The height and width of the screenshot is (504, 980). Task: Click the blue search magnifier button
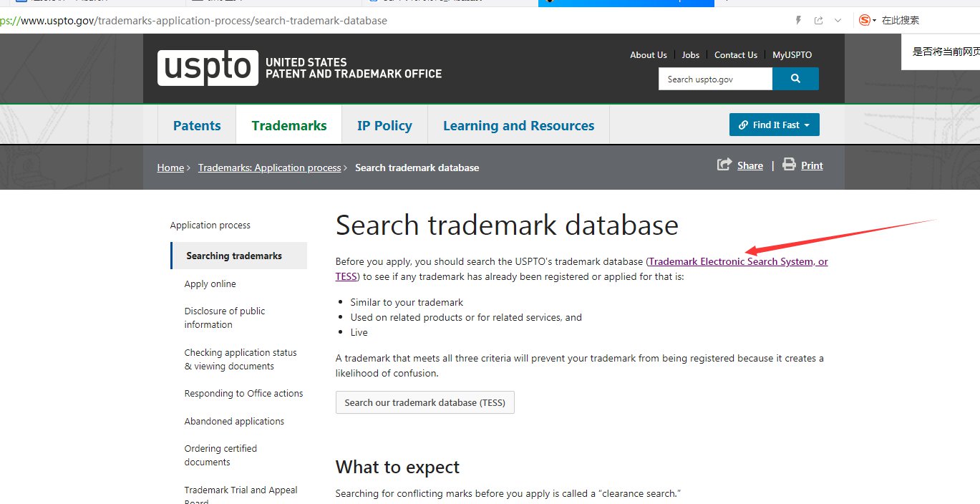pos(795,79)
